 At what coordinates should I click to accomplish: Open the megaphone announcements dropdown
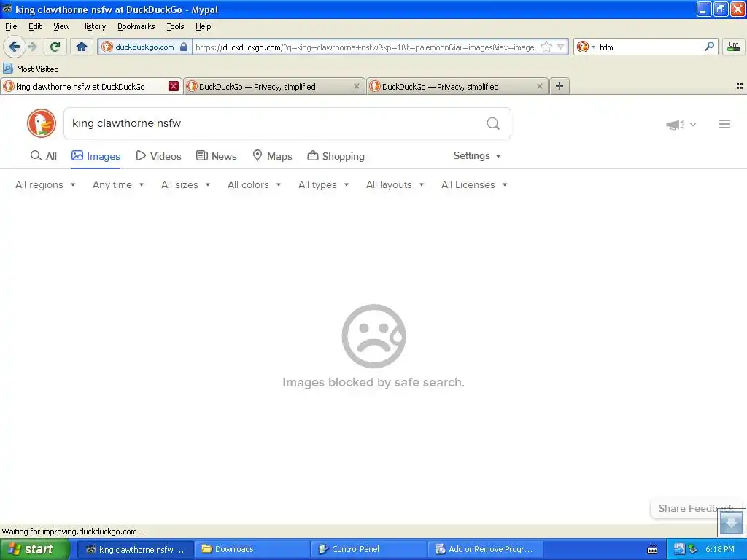click(681, 124)
